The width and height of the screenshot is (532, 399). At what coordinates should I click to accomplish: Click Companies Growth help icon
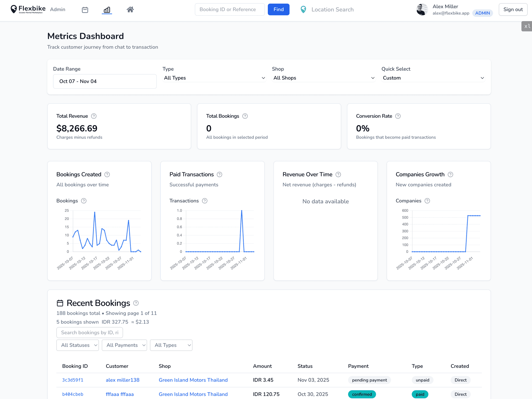pyautogui.click(x=450, y=174)
